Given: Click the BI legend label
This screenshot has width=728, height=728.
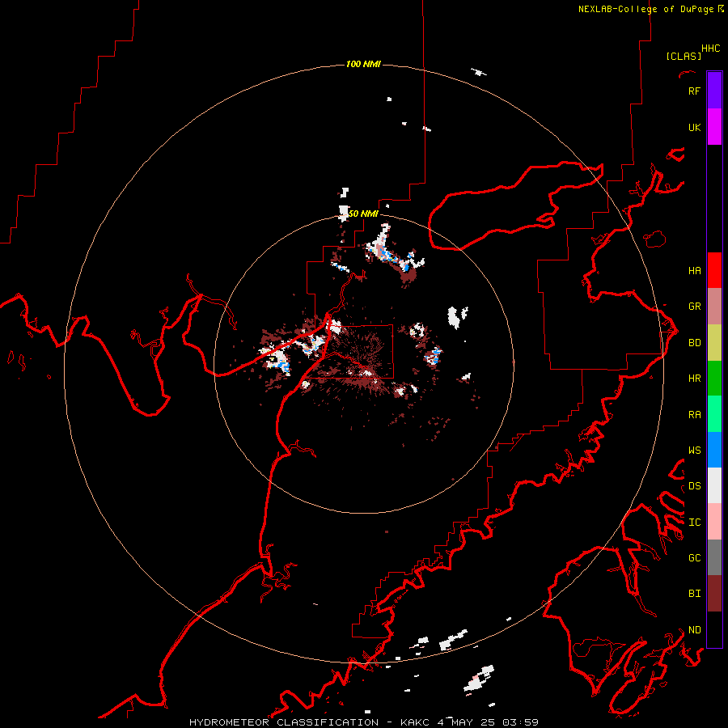Looking at the screenshot, I should tap(694, 594).
